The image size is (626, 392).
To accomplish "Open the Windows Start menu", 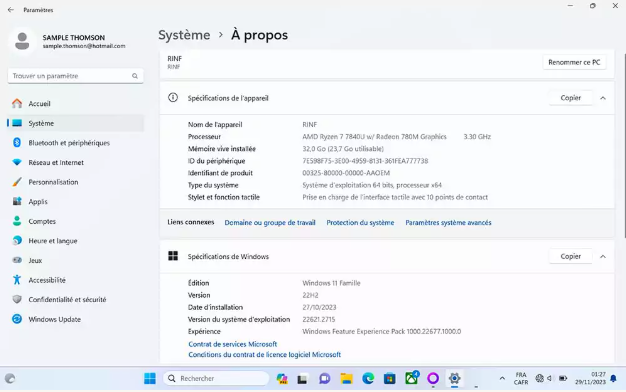I will [x=150, y=378].
